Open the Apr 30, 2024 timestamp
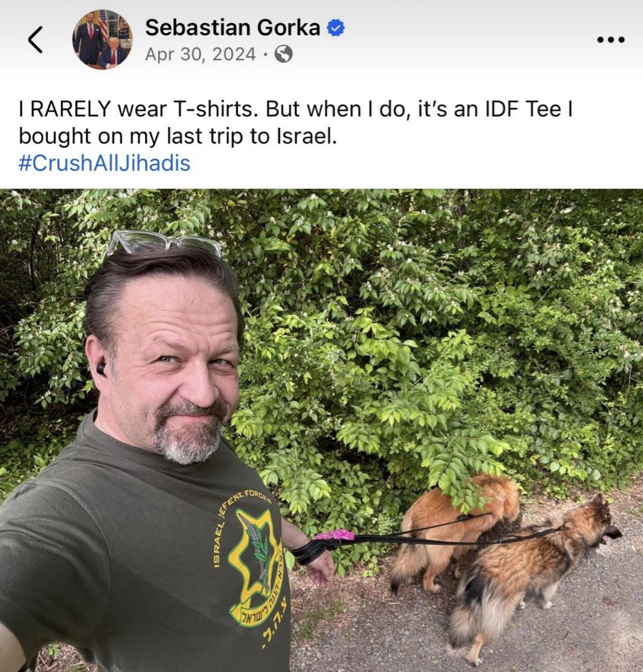 [x=200, y=55]
